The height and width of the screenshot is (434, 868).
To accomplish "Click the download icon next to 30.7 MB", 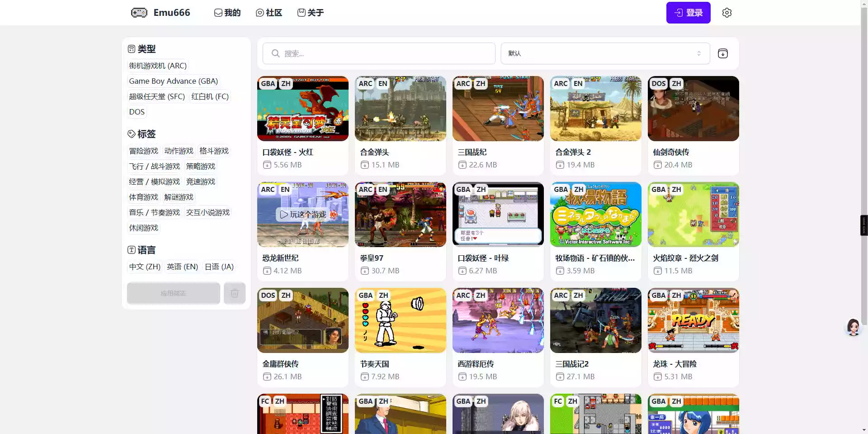I will tap(365, 271).
